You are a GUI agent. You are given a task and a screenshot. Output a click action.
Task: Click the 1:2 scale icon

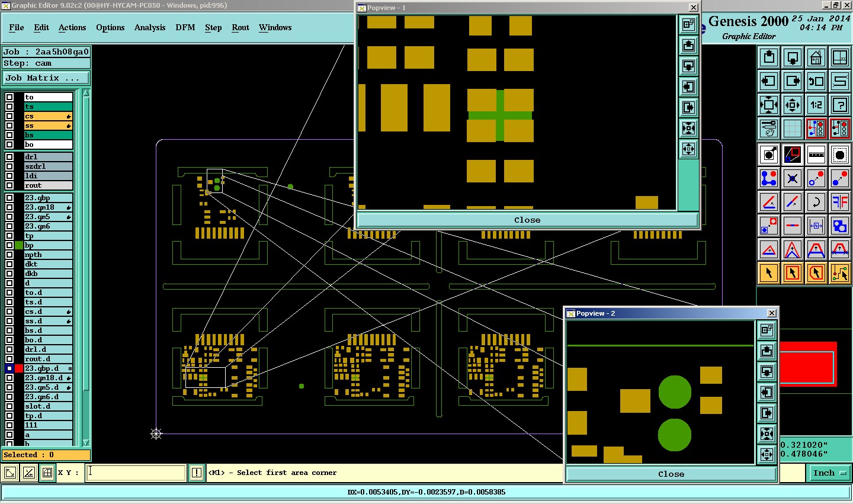pos(816,105)
